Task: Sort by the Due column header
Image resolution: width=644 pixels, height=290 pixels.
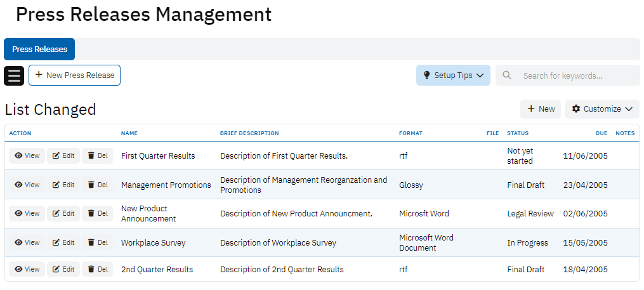Action: (601, 133)
